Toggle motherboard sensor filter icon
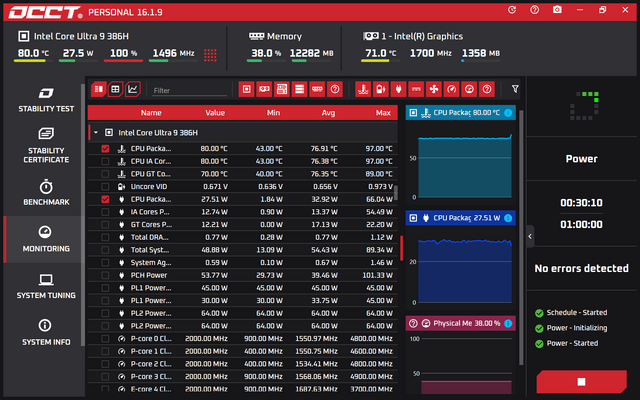The image size is (640, 400). pyautogui.click(x=282, y=89)
